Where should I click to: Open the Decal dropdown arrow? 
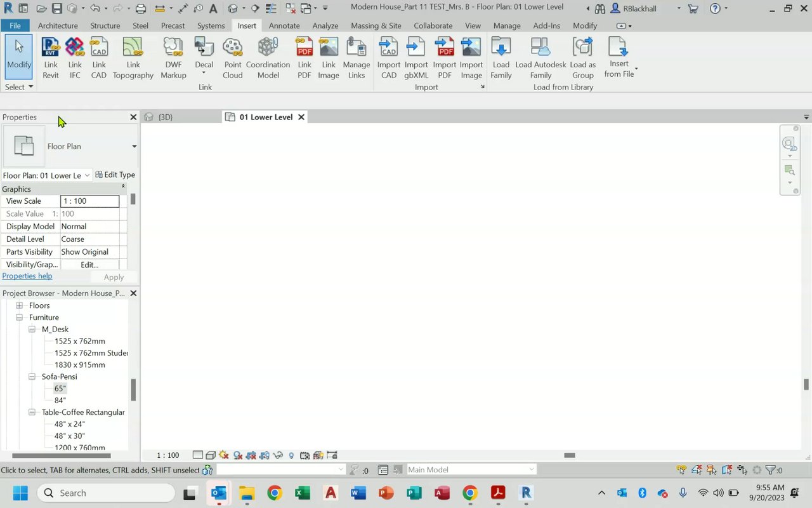click(204, 72)
